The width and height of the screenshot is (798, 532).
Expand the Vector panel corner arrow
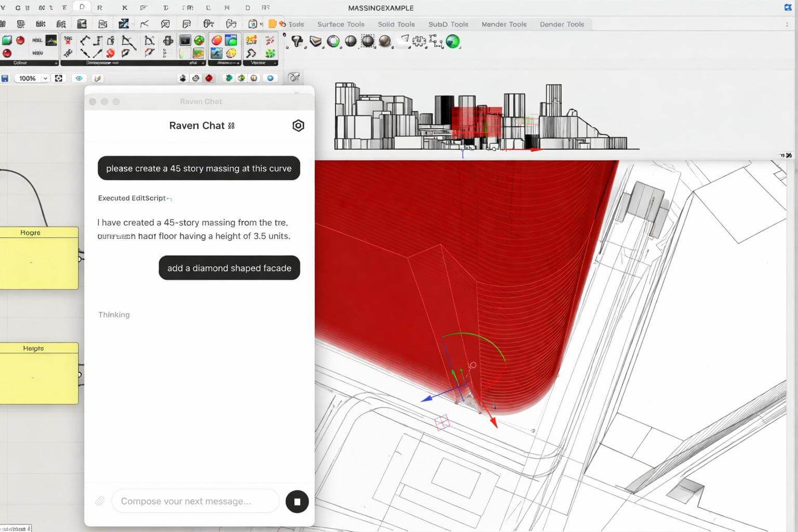[275, 63]
